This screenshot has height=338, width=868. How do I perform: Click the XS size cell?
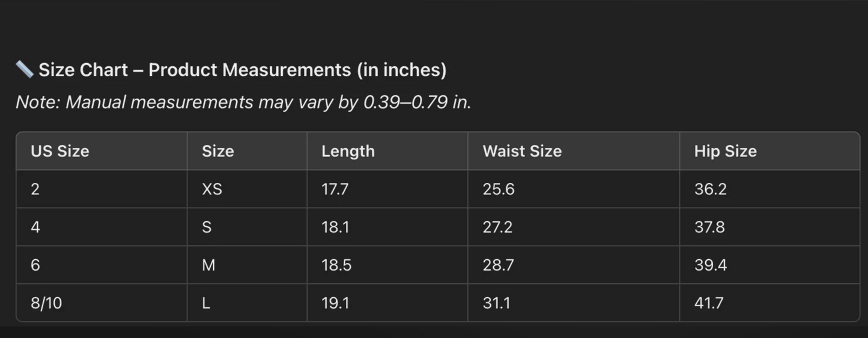pos(212,189)
